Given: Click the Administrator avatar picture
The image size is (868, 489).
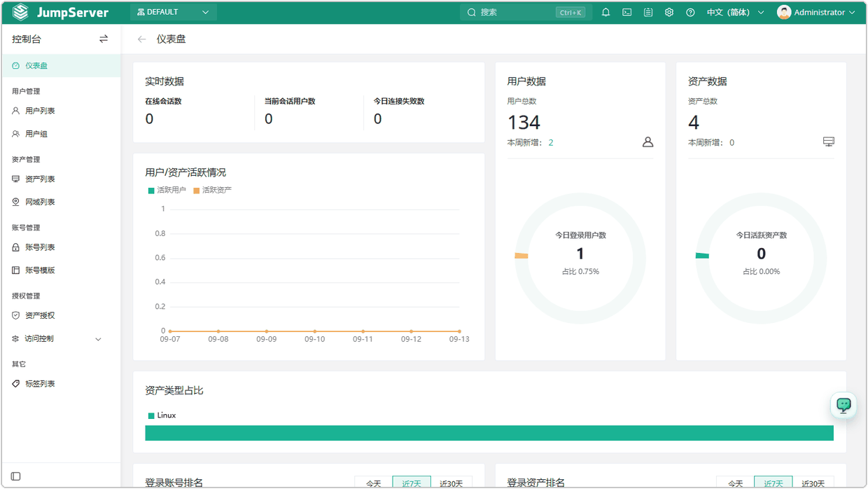Looking at the screenshot, I should tap(784, 13).
